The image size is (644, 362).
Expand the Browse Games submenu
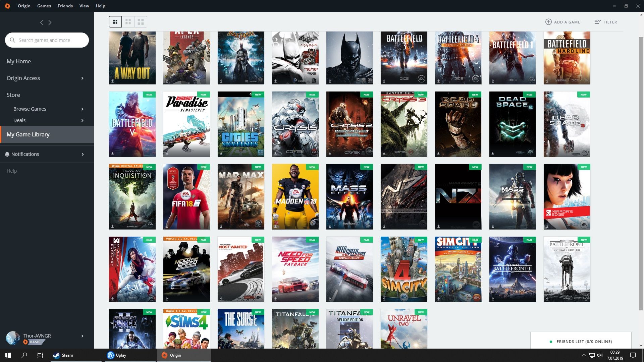[x=82, y=109]
